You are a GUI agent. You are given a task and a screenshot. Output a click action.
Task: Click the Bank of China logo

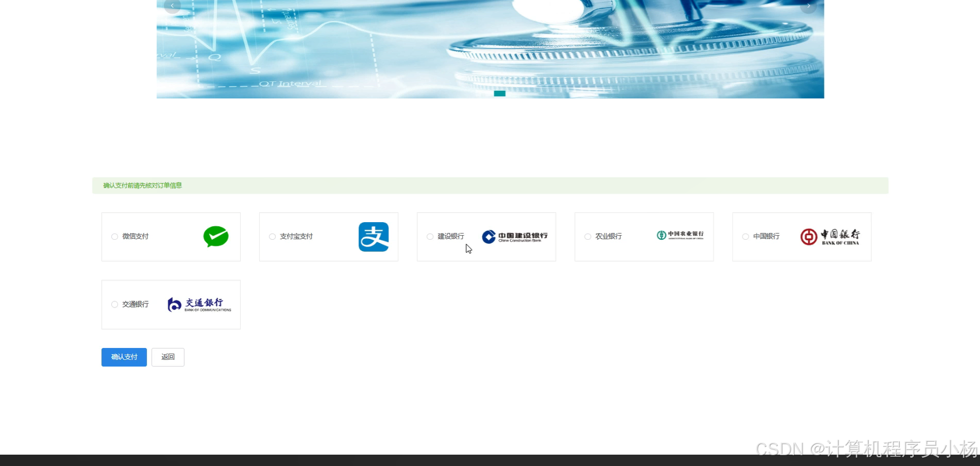tap(830, 237)
